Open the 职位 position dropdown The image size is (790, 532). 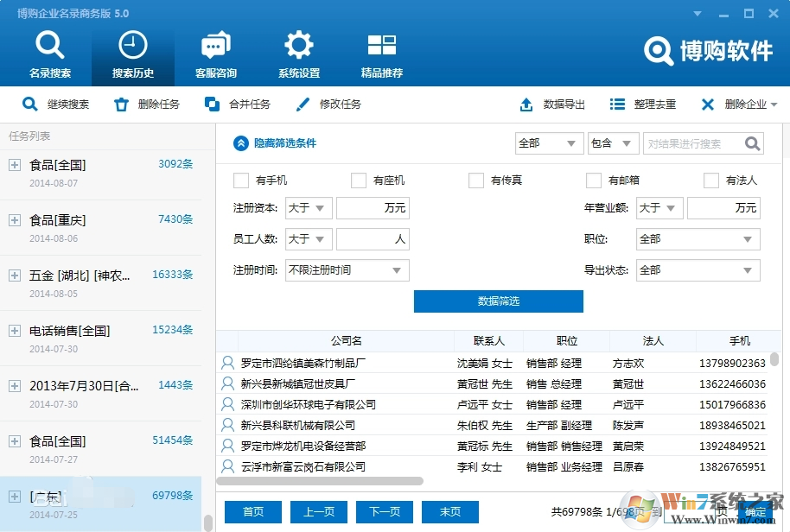698,238
